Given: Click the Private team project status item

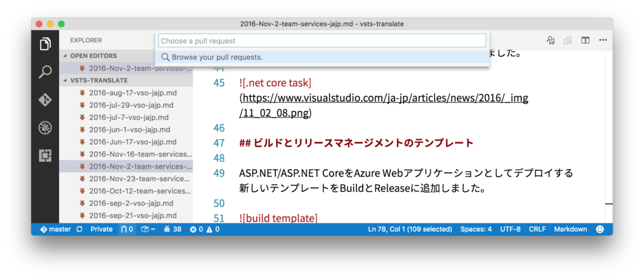Looking at the screenshot, I should pos(101,229).
